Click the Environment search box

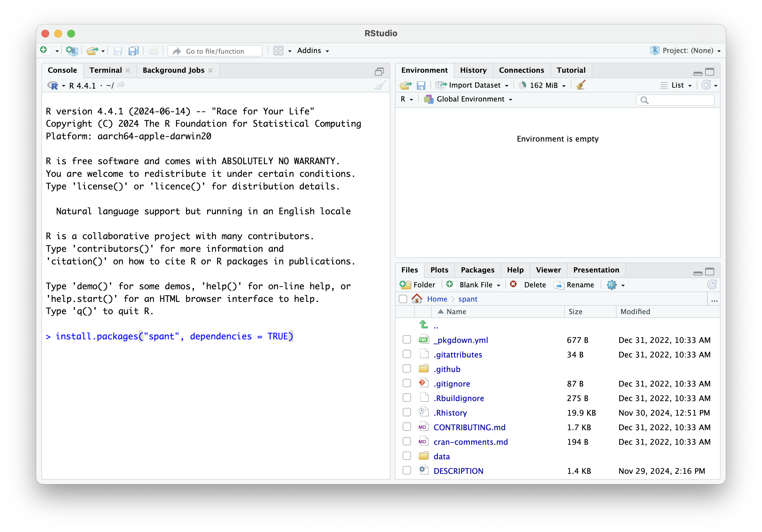(675, 100)
